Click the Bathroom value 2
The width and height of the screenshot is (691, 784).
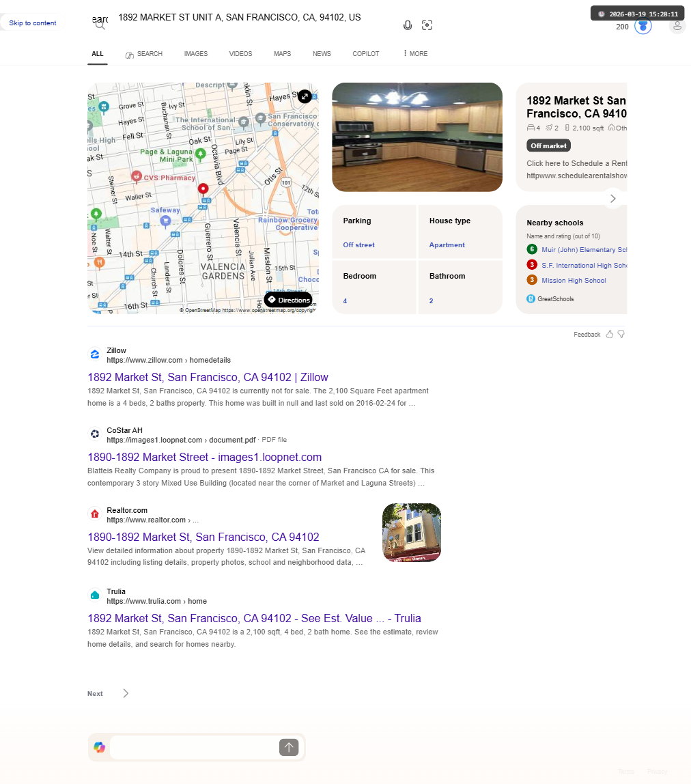click(x=431, y=301)
